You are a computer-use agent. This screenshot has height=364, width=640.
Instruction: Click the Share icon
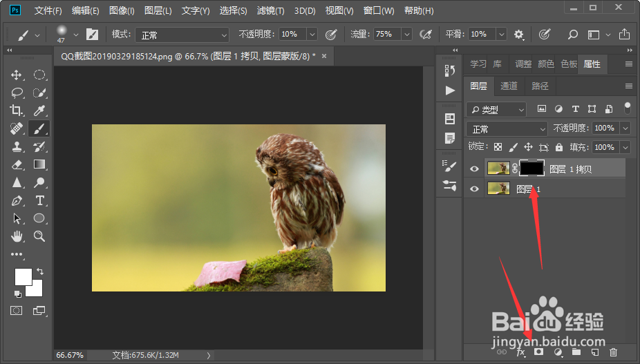tap(624, 34)
